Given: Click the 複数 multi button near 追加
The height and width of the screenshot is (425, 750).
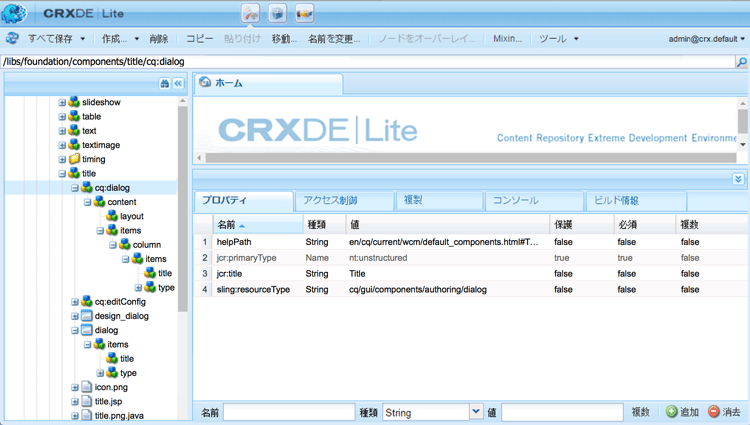Looking at the screenshot, I should (x=640, y=412).
